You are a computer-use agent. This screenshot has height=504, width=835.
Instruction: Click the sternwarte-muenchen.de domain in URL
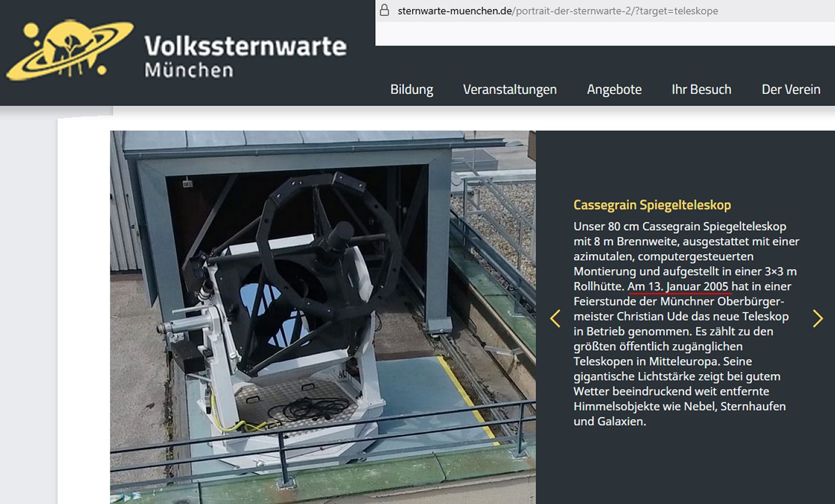454,11
